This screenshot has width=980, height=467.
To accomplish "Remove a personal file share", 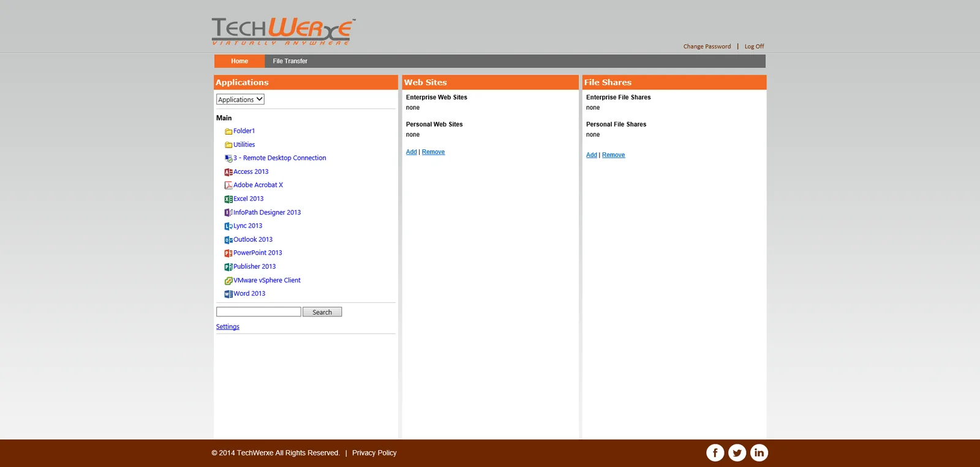I will click(613, 155).
